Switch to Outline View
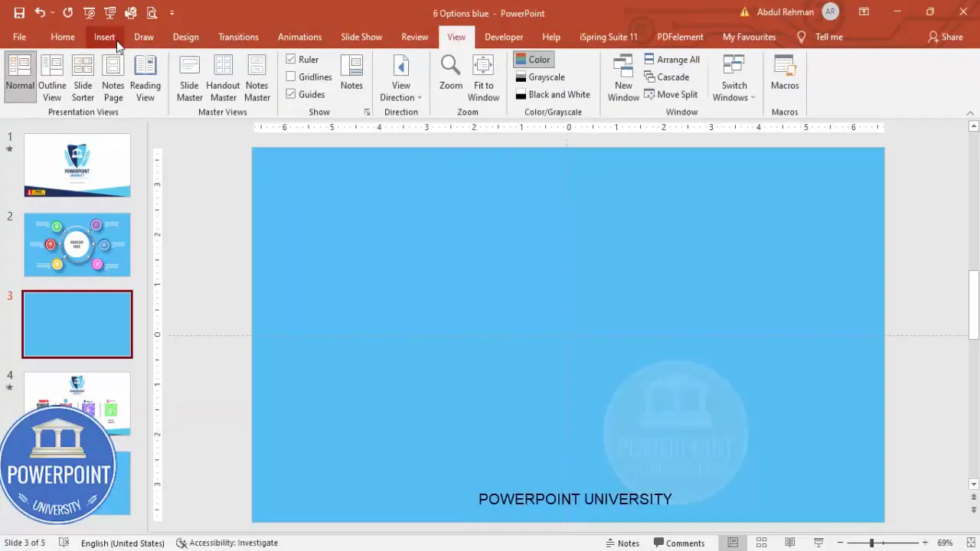980x551 pixels. tap(52, 77)
